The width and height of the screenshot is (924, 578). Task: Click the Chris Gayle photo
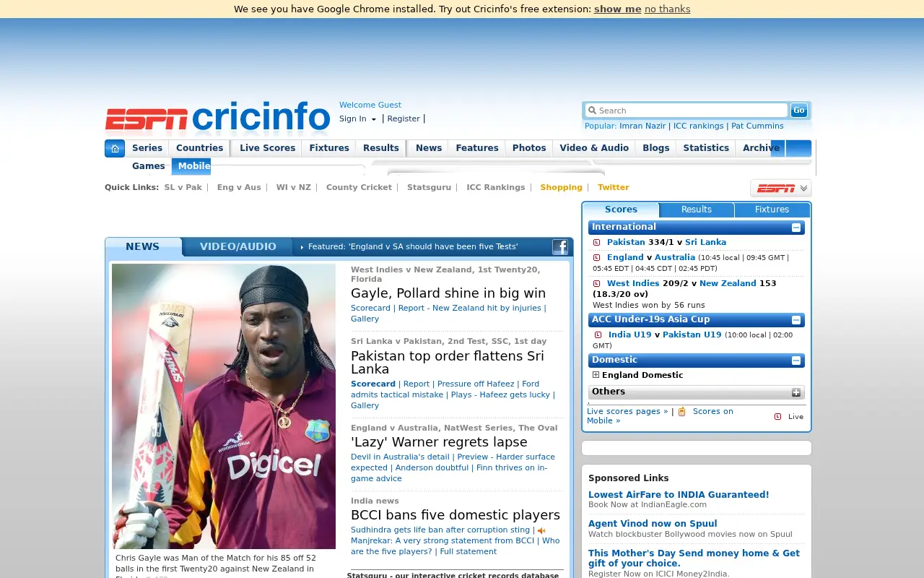point(224,406)
